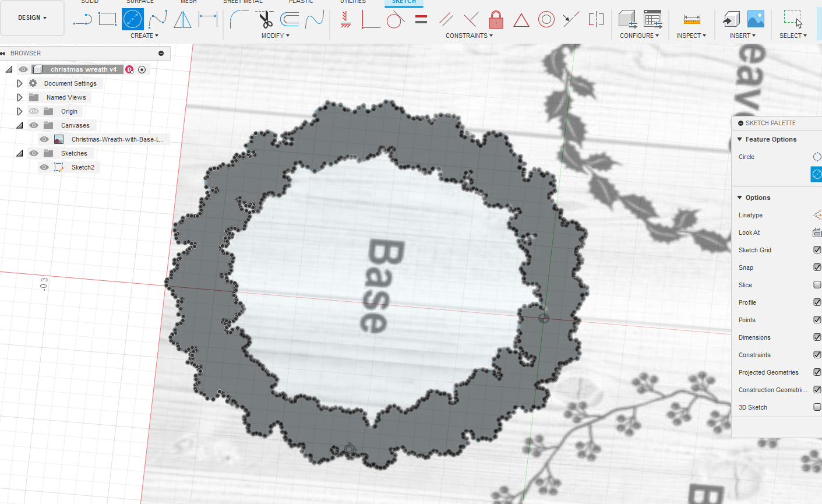The height and width of the screenshot is (504, 822).
Task: Apply the Horizontal/Vertical constraint
Action: point(345,19)
